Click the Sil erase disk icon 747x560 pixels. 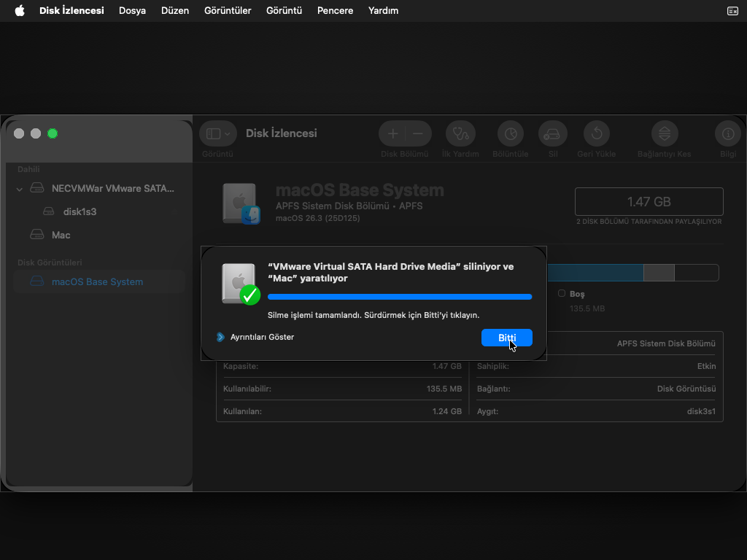pyautogui.click(x=553, y=134)
